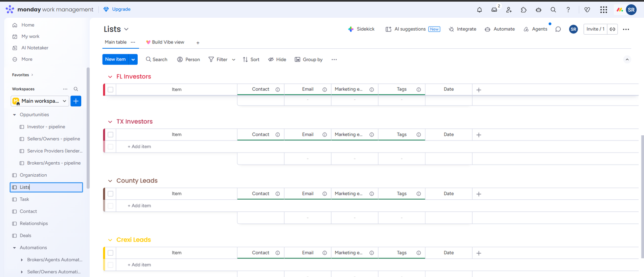Click Add item under County Leads
The width and height of the screenshot is (644, 277).
139,206
